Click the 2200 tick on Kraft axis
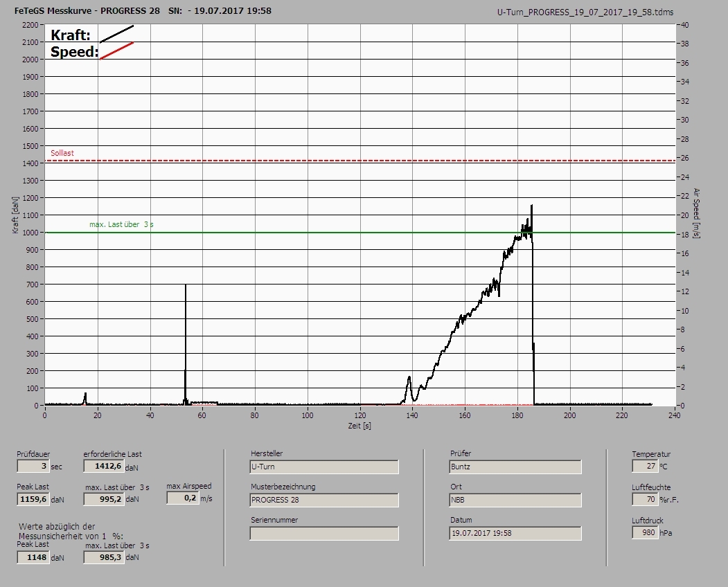The height and width of the screenshot is (587, 728). (x=30, y=25)
